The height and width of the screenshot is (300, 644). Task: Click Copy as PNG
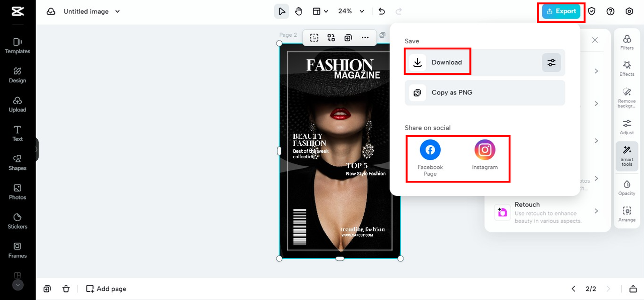coord(485,92)
